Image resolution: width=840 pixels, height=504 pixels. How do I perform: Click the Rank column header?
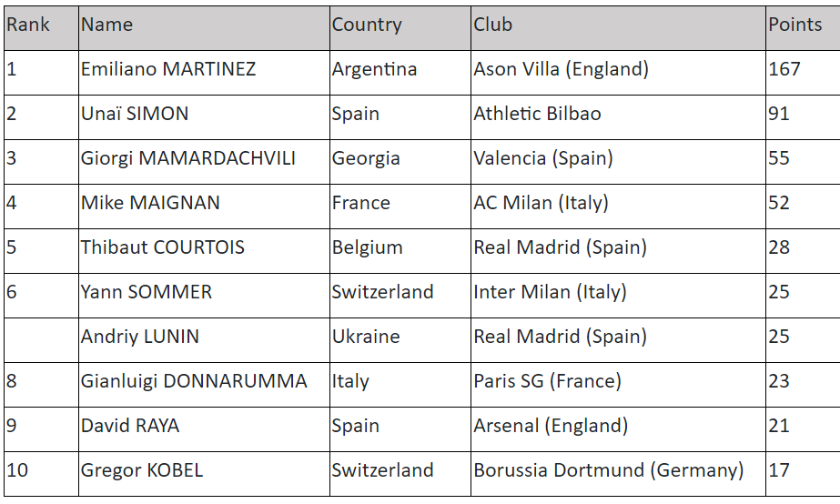28,25
